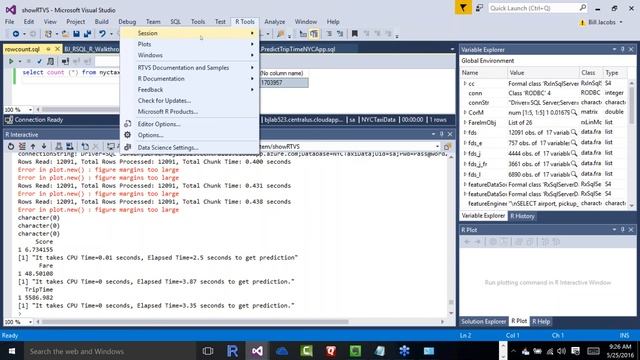The height and width of the screenshot is (360, 640).
Task: Close the rowcount.sql tab
Action: tap(57, 49)
